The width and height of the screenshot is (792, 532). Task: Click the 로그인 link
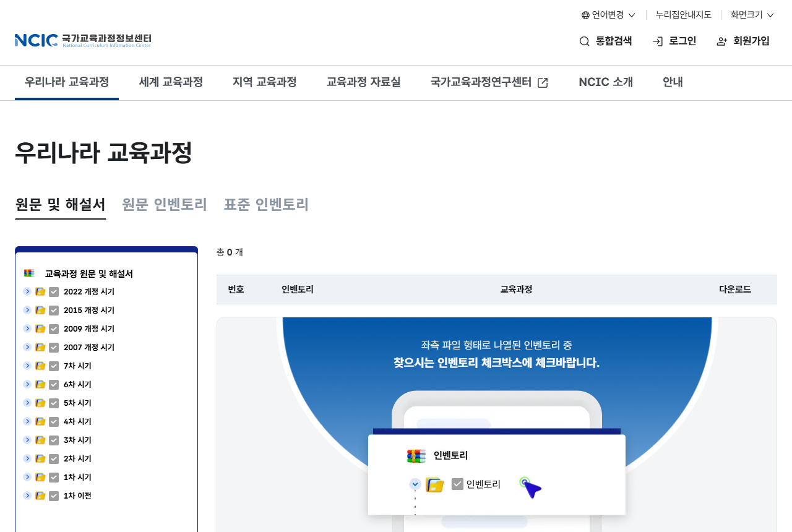(x=674, y=41)
